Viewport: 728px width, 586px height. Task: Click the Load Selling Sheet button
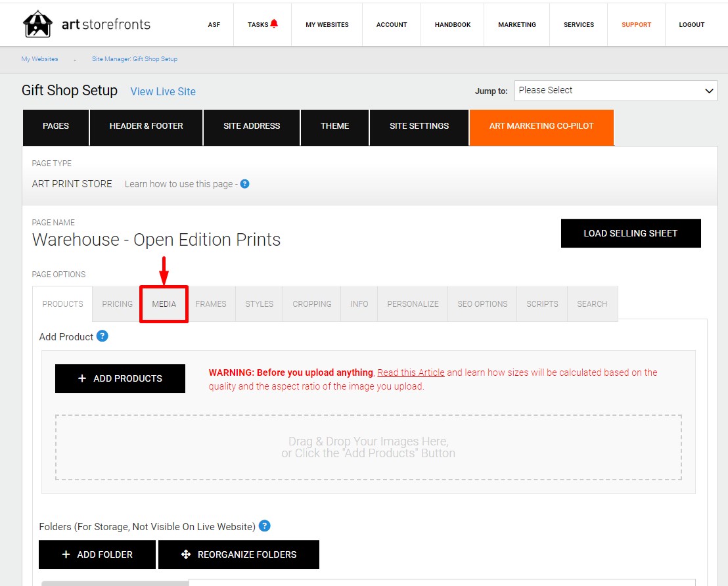[631, 233]
